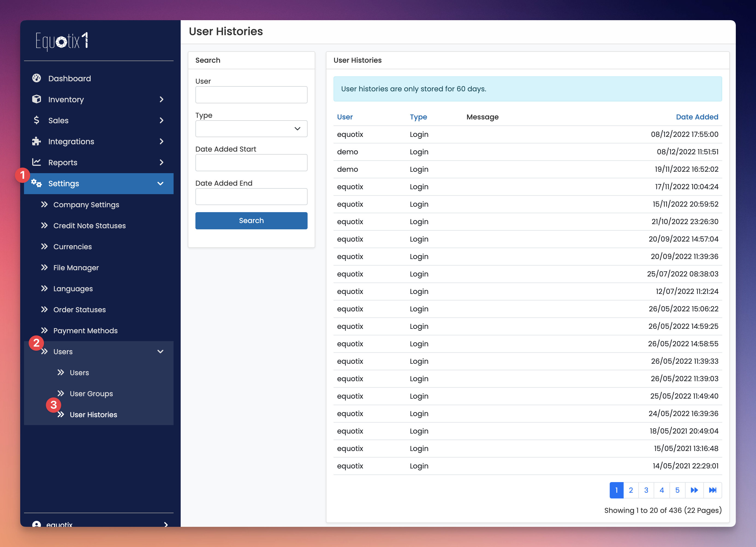Click the date 25/07/2022 08:38:03
756x547 pixels.
pyautogui.click(x=683, y=274)
